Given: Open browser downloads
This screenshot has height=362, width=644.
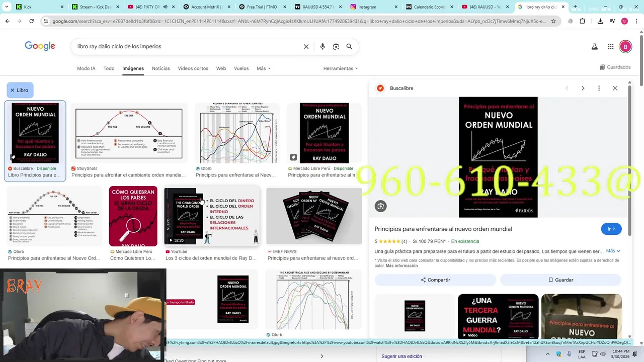Looking at the screenshot, I should [x=600, y=21].
